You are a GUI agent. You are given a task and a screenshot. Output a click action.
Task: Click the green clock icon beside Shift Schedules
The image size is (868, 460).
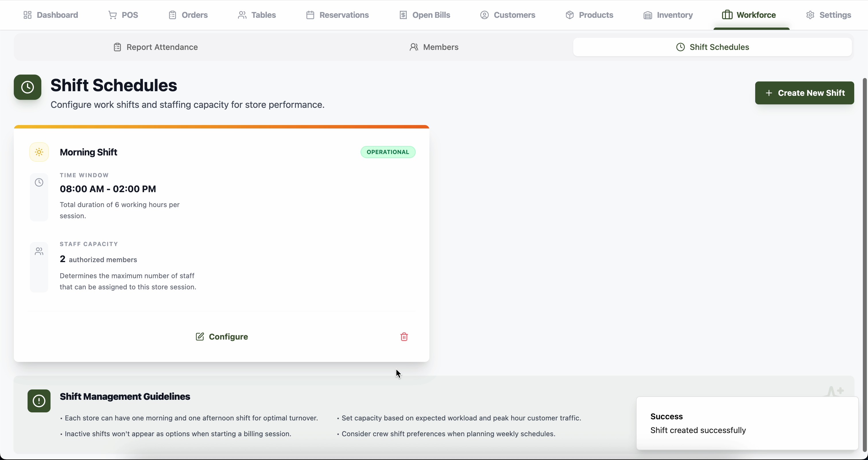pos(28,87)
